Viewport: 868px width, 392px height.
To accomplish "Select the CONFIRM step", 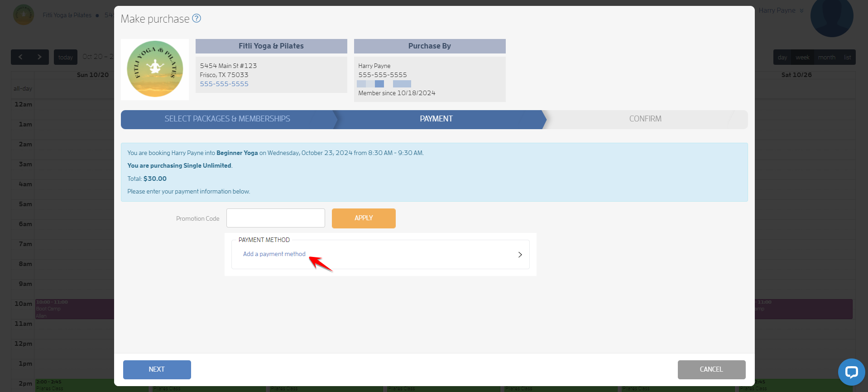I will click(x=645, y=119).
